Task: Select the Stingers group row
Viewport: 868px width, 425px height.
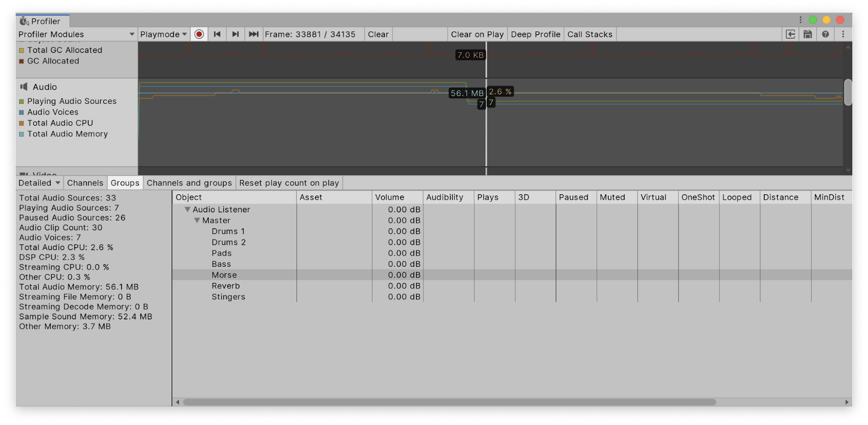Action: point(512,297)
